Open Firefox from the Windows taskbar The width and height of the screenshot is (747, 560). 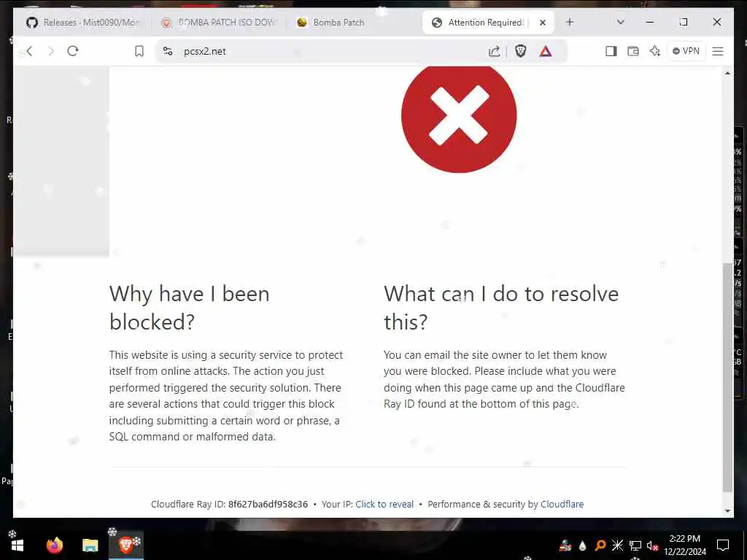(54, 545)
